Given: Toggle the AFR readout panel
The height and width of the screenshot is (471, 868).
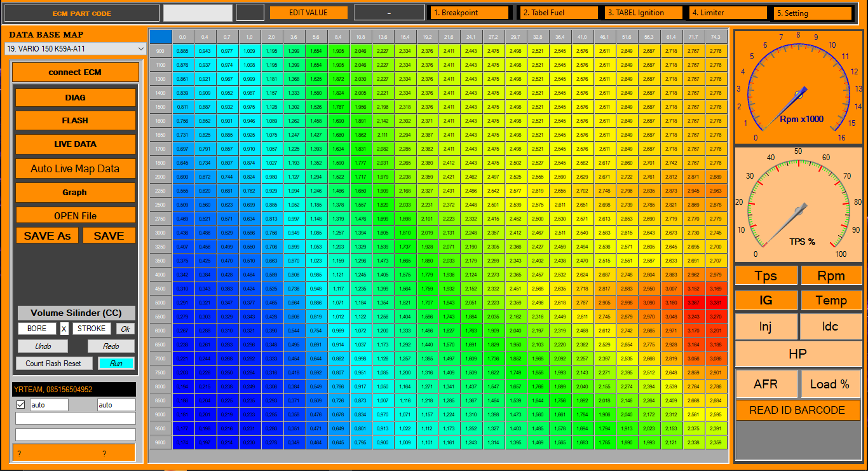Looking at the screenshot, I should pos(766,384).
